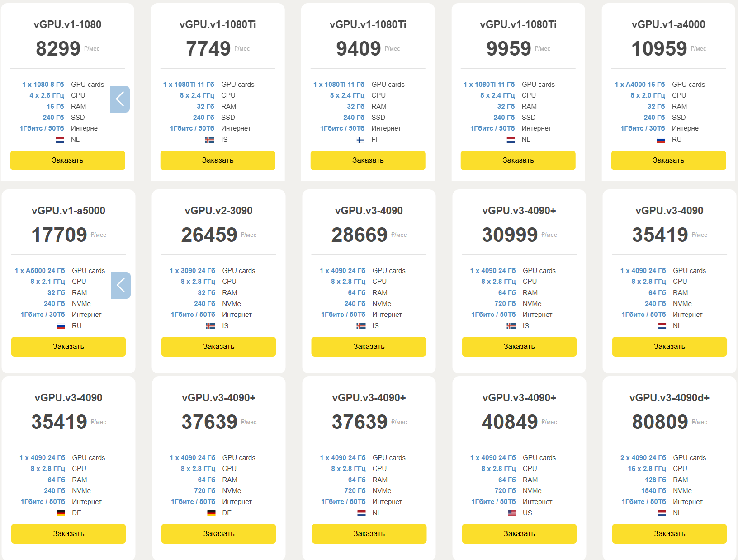Open the vGPU.v1-a5000 plan title
This screenshot has height=560, width=738.
click(x=68, y=211)
